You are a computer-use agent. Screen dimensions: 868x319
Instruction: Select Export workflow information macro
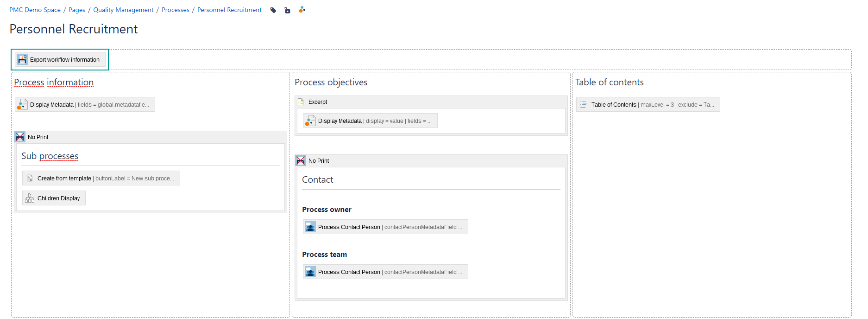click(x=60, y=59)
